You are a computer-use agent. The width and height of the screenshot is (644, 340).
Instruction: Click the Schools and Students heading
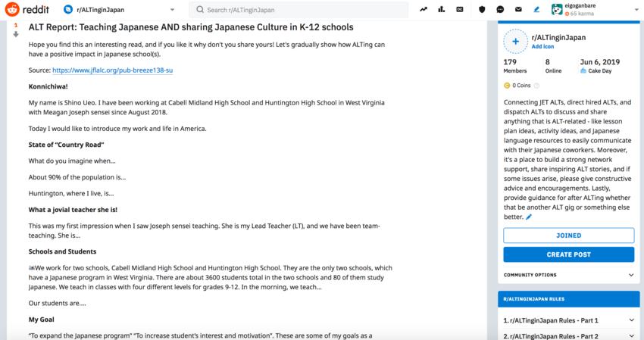click(62, 251)
